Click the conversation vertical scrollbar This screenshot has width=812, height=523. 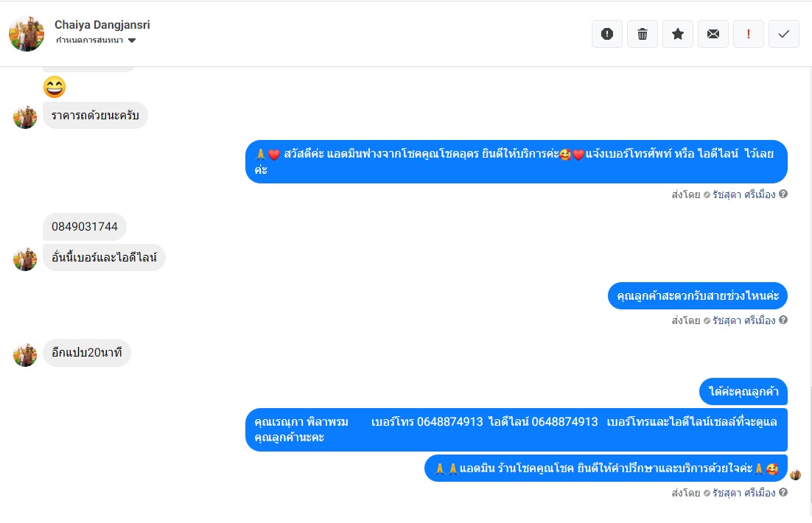[x=809, y=446]
